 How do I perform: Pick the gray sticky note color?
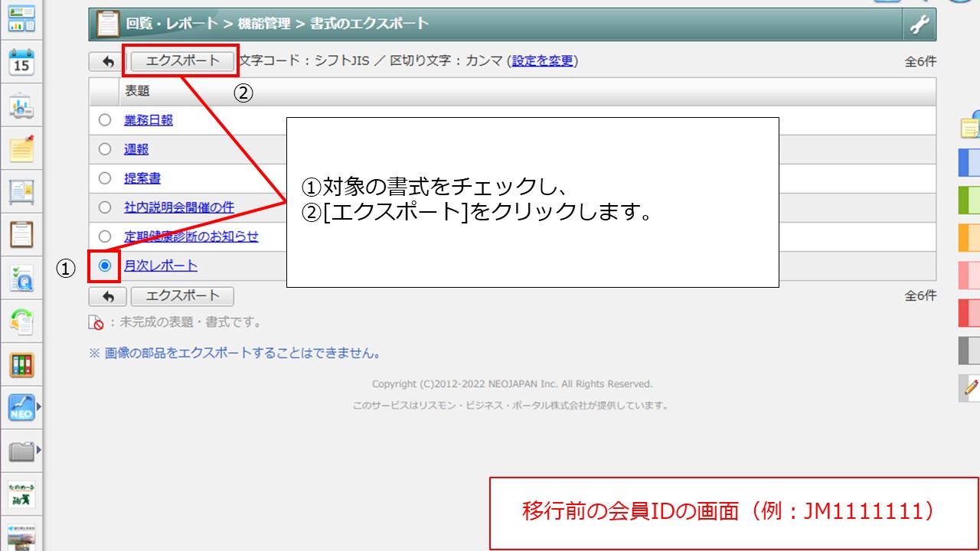click(969, 350)
